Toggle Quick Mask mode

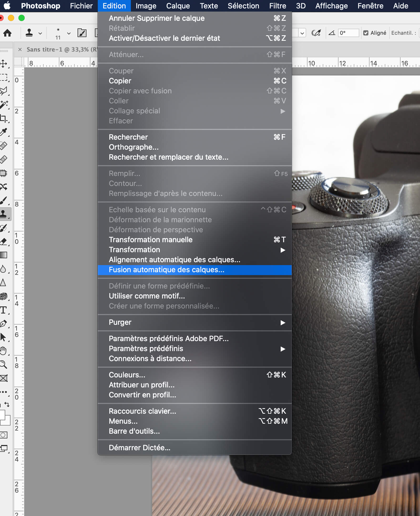click(x=3, y=435)
